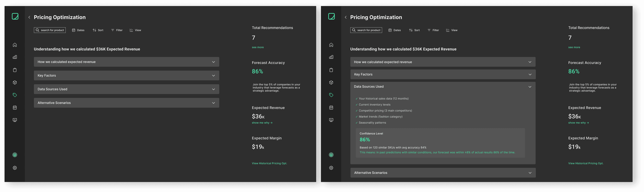The height and width of the screenshot is (192, 644).
Task: Collapse the expanded Data Sources Used section
Action: coord(530,87)
